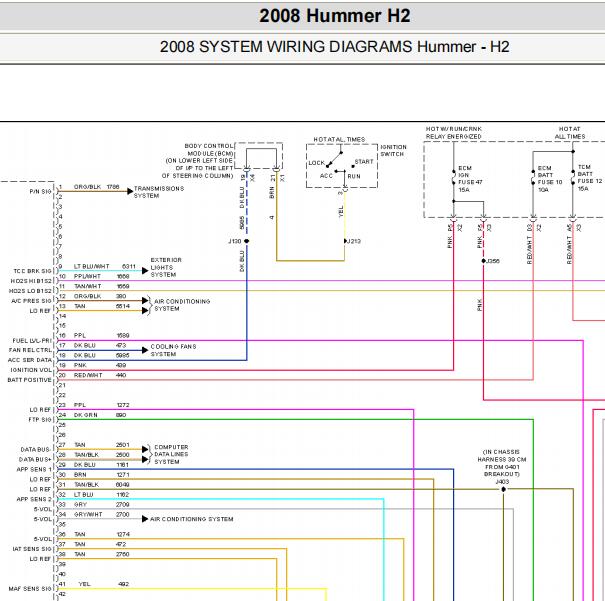Click the 'J130' splice label

[235, 241]
